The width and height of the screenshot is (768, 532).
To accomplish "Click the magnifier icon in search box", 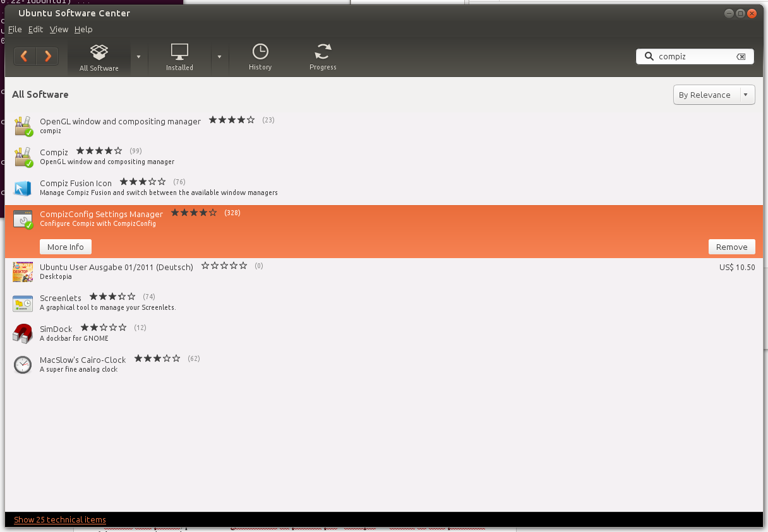I will [x=649, y=56].
